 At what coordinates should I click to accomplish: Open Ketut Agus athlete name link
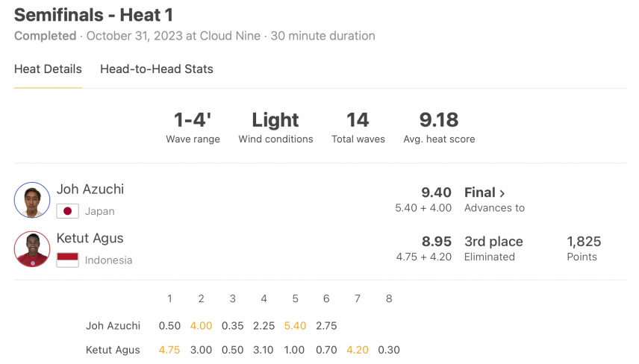(90, 238)
